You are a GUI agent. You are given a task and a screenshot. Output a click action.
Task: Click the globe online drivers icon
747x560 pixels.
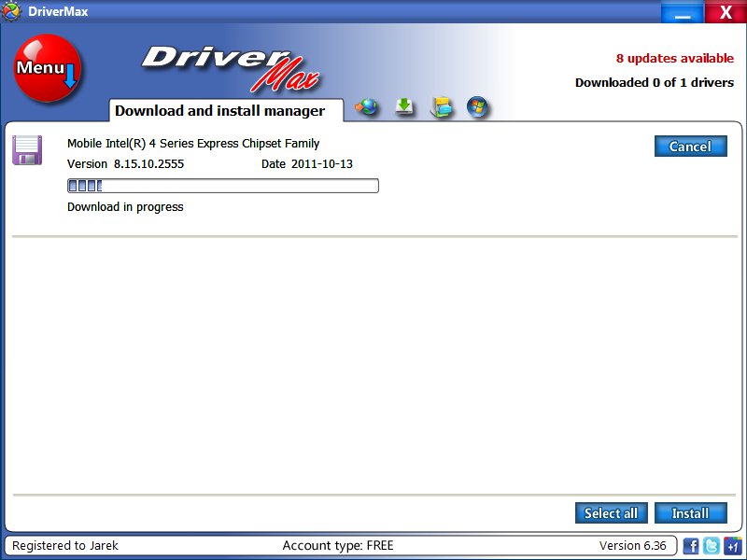coord(366,106)
